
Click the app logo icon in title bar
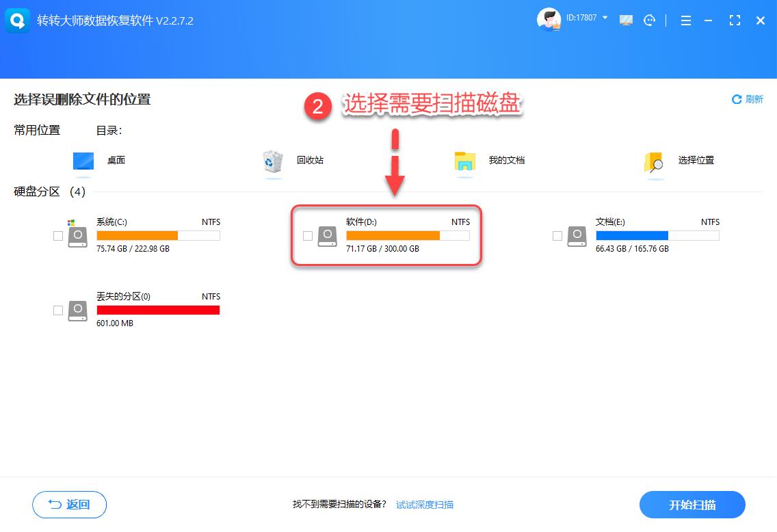(17, 21)
